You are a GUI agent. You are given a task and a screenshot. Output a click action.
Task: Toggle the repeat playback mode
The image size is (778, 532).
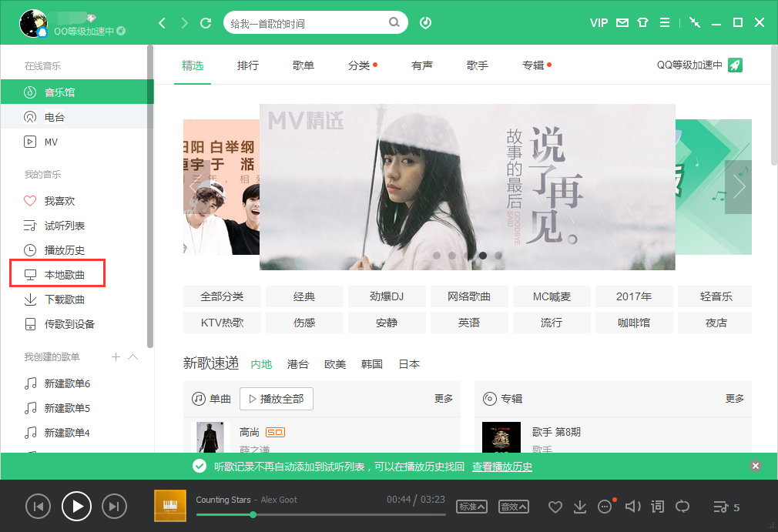coord(682,506)
